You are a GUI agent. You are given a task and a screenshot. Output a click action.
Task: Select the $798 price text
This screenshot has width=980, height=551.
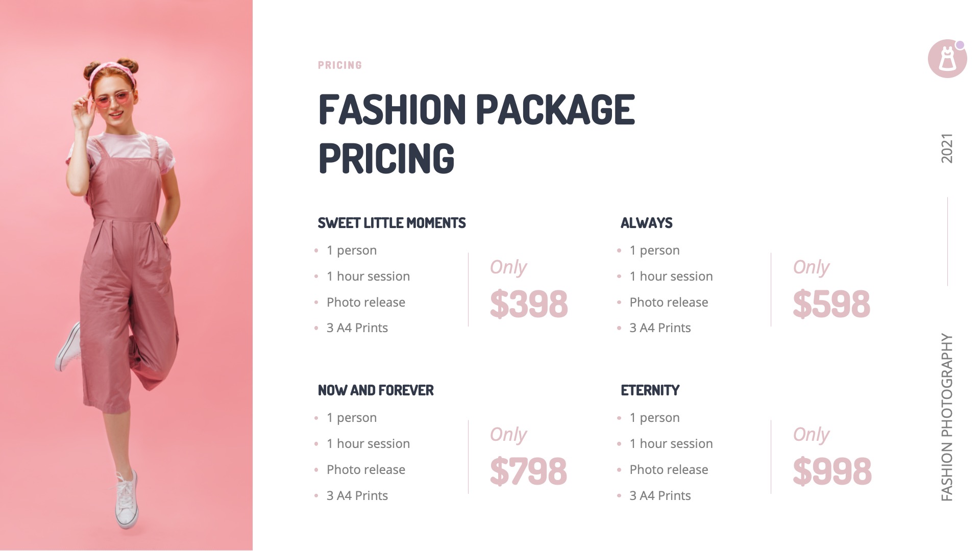528,471
